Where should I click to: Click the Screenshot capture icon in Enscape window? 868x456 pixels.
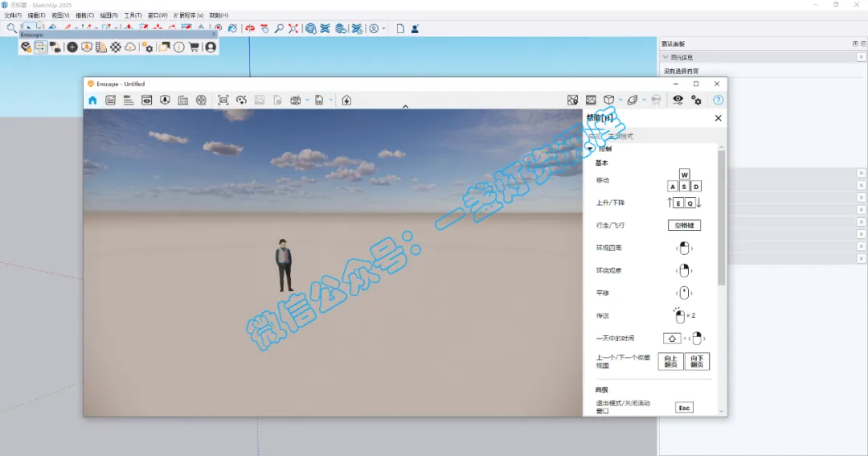coord(223,101)
